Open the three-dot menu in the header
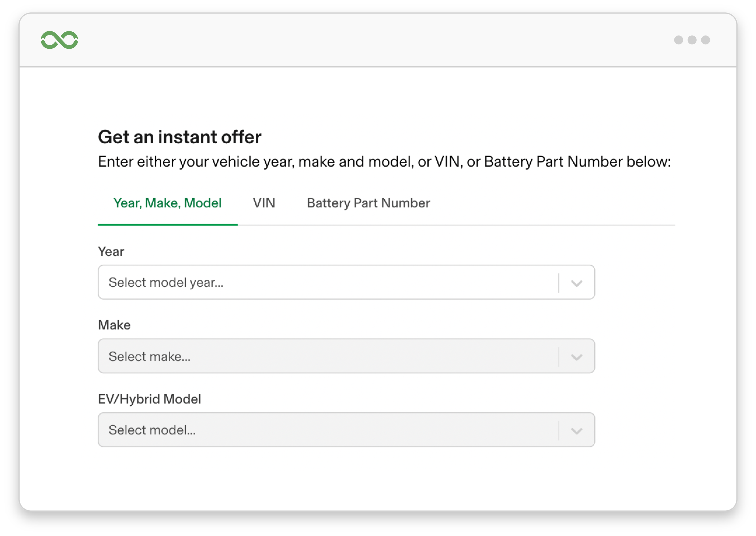 point(692,40)
